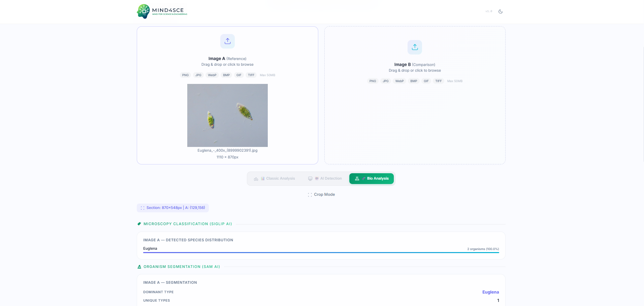
Task: Toggle dark mode with the moon icon
Action: click(x=501, y=11)
